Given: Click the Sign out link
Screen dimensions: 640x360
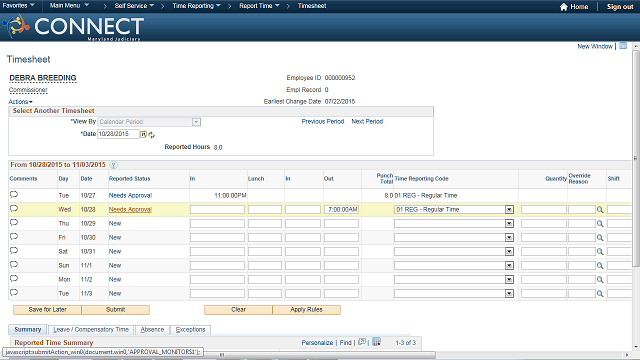Looking at the screenshot, I should click(x=620, y=7).
